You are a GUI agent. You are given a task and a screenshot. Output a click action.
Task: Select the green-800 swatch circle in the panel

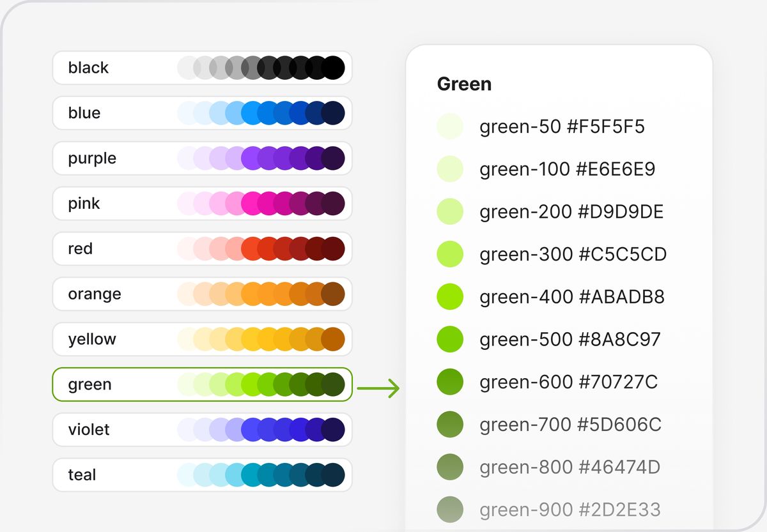point(450,467)
